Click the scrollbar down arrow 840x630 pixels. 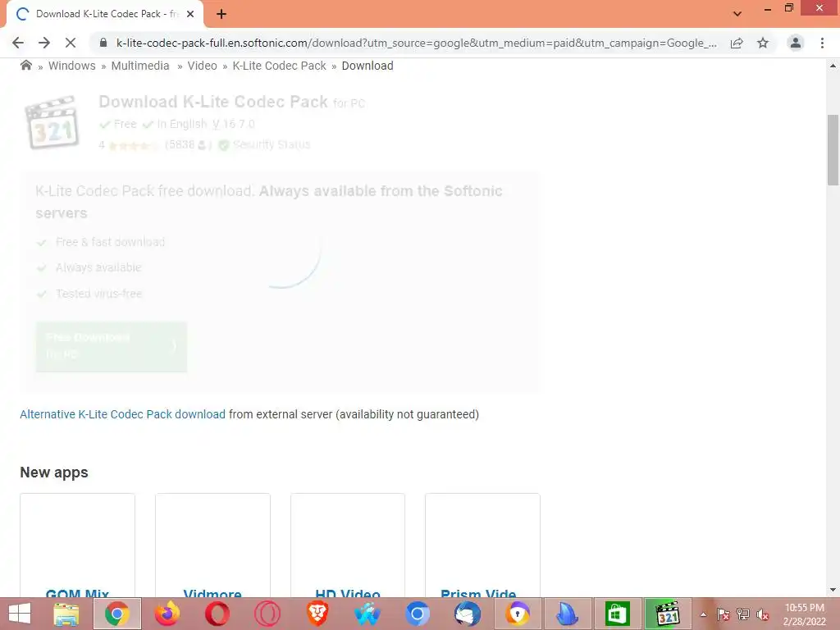833,590
